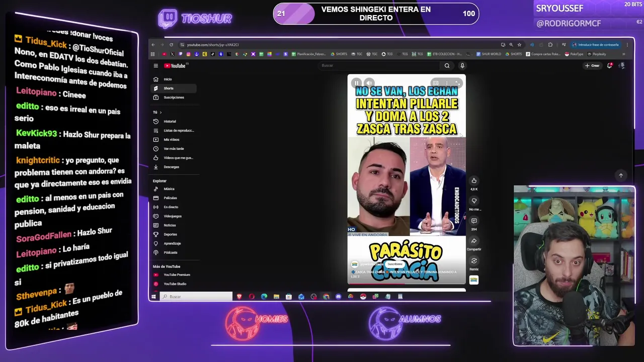Enter fullscreen on the Short

pos(457,83)
